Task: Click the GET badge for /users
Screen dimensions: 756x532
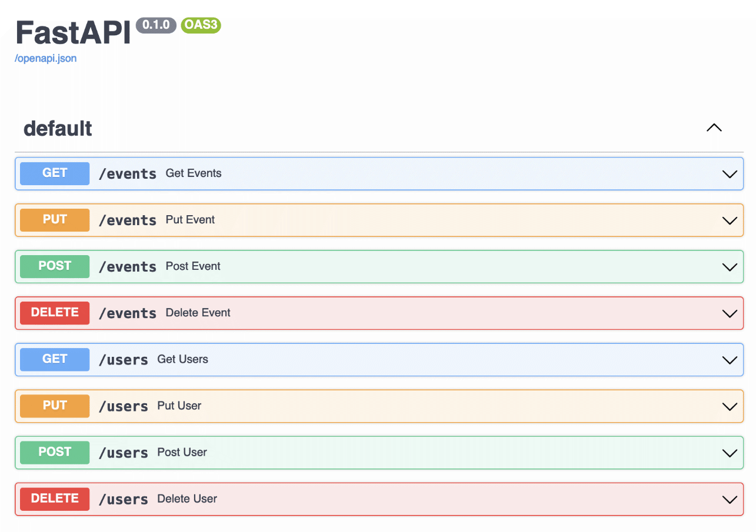Action: point(55,359)
